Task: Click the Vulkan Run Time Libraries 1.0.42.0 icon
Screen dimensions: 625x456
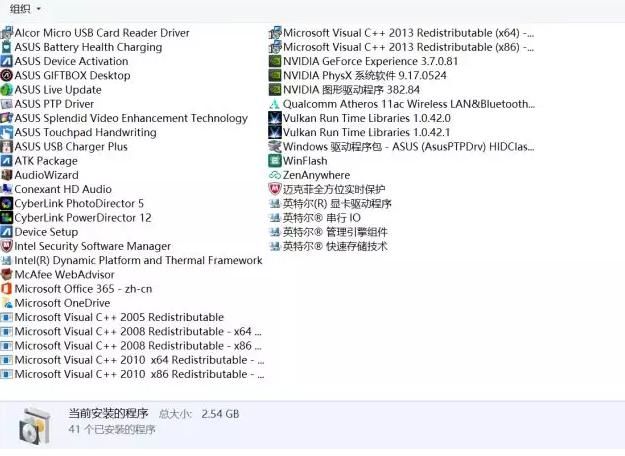Action: pyautogui.click(x=275, y=118)
